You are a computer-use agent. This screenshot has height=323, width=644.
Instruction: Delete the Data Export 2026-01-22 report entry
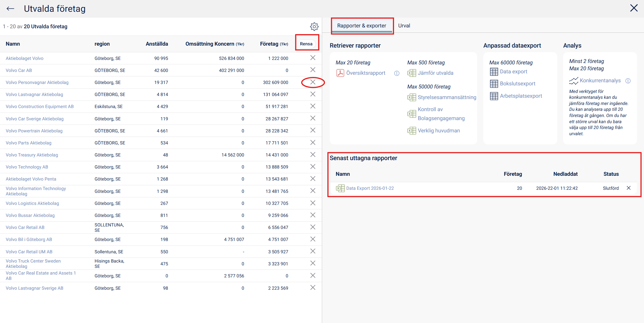click(629, 188)
